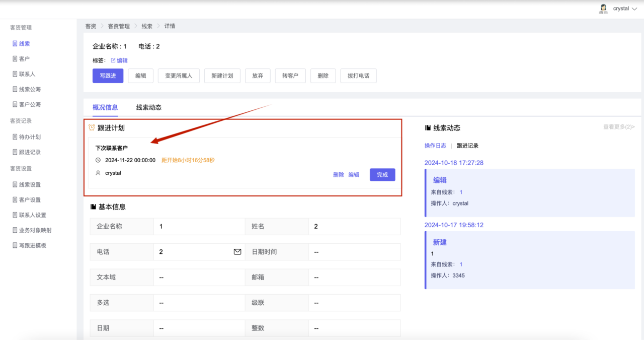
Task: Switch to the 线索动态 tab
Action: coord(149,107)
